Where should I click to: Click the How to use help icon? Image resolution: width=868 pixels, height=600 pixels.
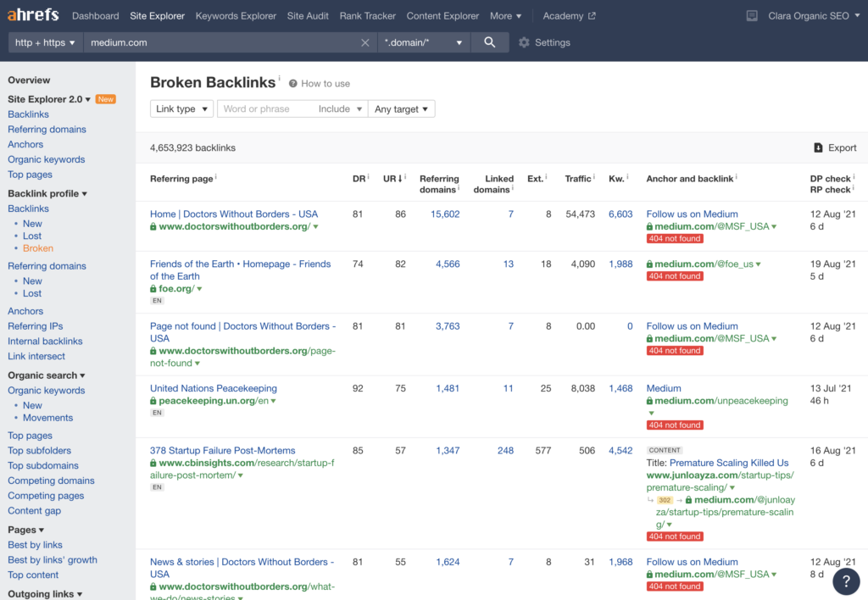click(292, 84)
